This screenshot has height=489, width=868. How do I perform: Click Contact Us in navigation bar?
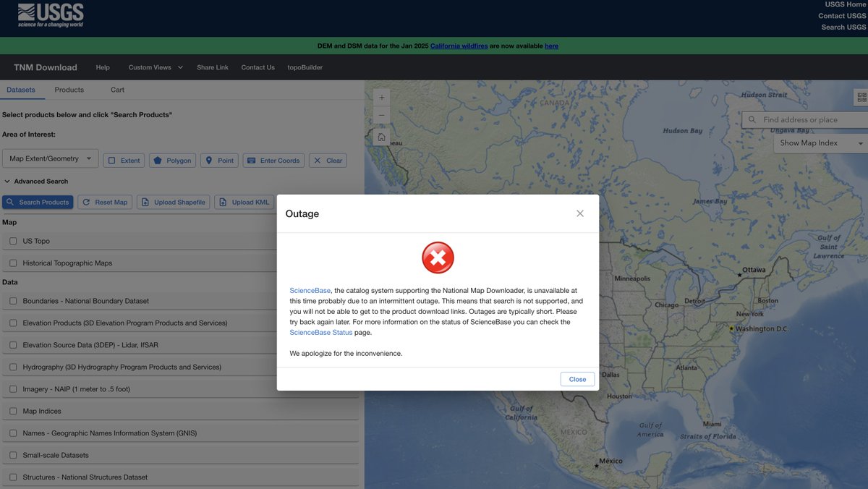click(258, 67)
